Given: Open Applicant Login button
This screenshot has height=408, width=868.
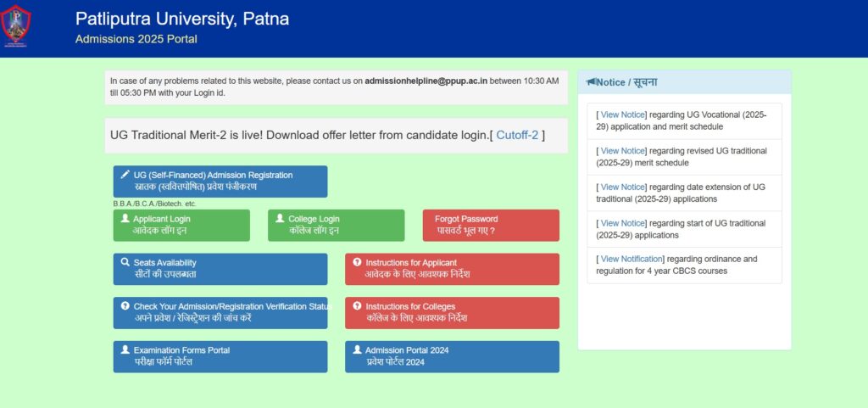Looking at the screenshot, I should pos(181,226).
